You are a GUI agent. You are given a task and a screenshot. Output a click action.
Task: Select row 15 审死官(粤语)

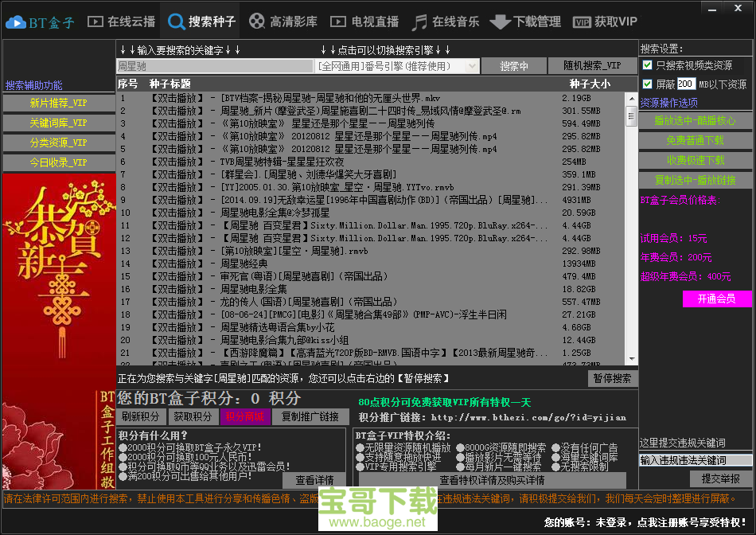tap(371, 276)
